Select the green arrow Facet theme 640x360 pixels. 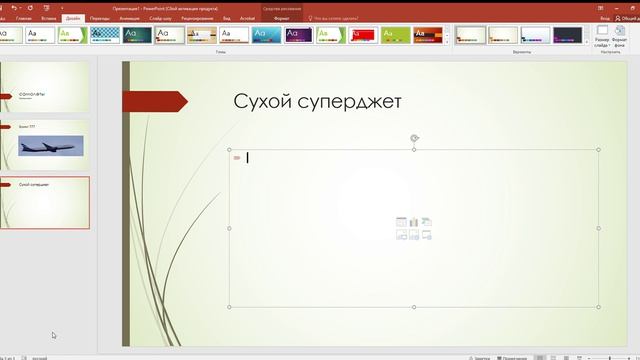72,35
